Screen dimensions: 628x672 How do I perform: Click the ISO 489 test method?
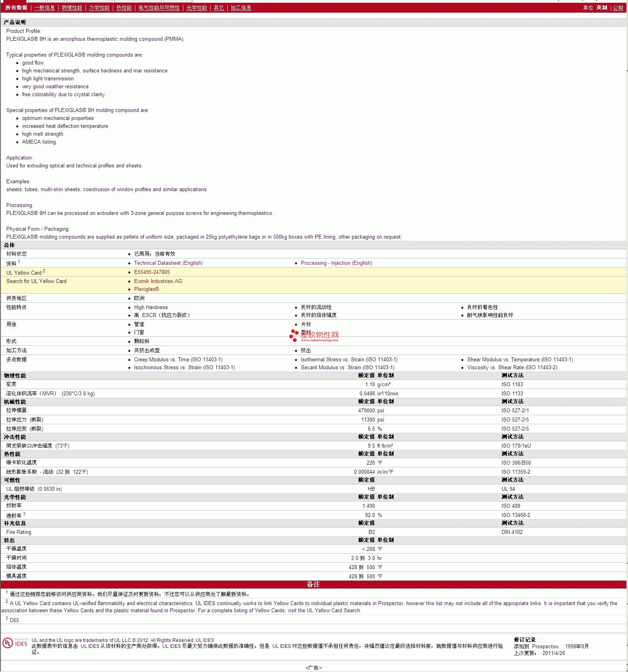(x=511, y=506)
